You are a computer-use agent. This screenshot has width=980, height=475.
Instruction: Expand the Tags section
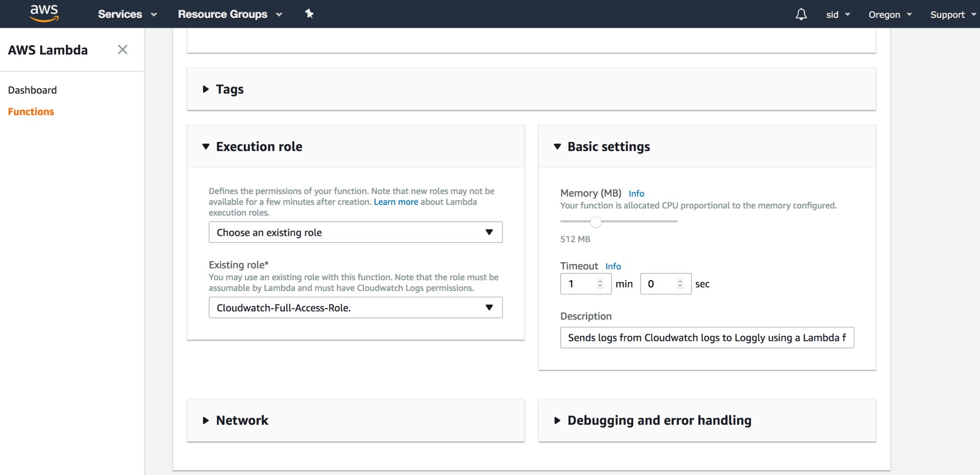(229, 89)
